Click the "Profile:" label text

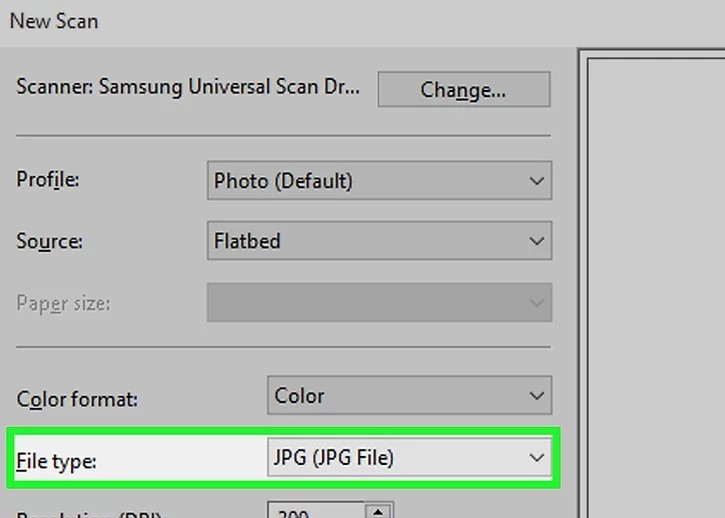pos(48,181)
